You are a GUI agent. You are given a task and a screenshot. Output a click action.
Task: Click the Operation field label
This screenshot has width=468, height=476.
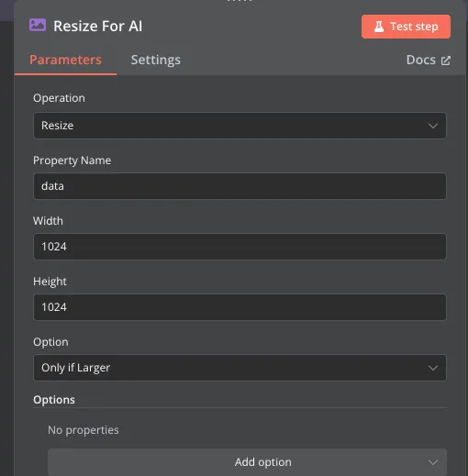[x=59, y=98]
